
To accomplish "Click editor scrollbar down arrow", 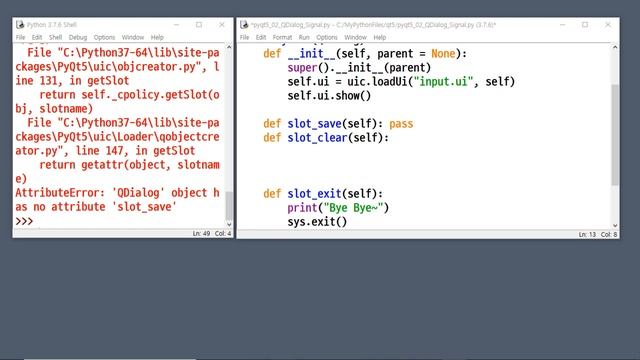I will click(x=615, y=225).
